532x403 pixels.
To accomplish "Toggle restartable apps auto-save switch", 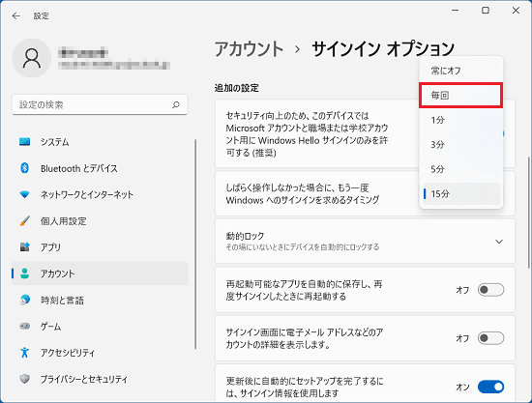I will [x=490, y=290].
